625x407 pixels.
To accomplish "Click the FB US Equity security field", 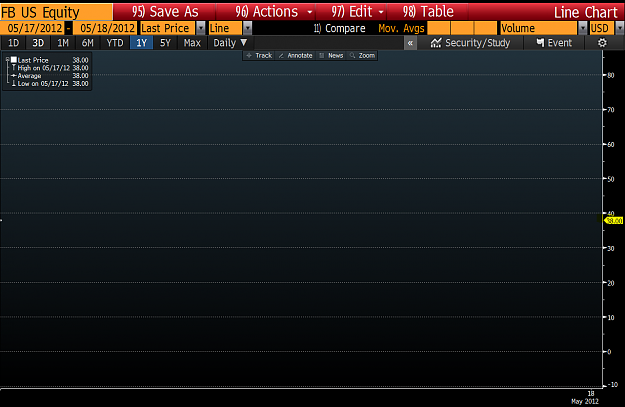I will tap(56, 12).
